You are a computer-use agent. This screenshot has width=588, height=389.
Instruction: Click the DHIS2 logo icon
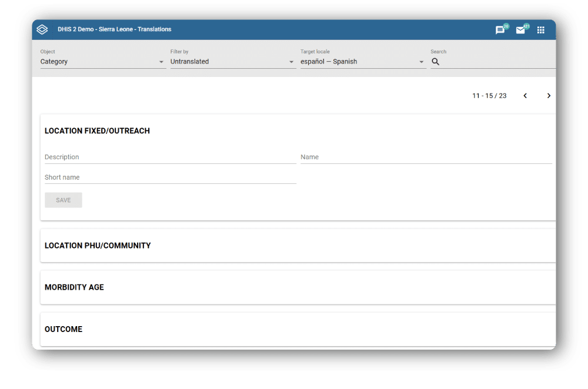(42, 29)
